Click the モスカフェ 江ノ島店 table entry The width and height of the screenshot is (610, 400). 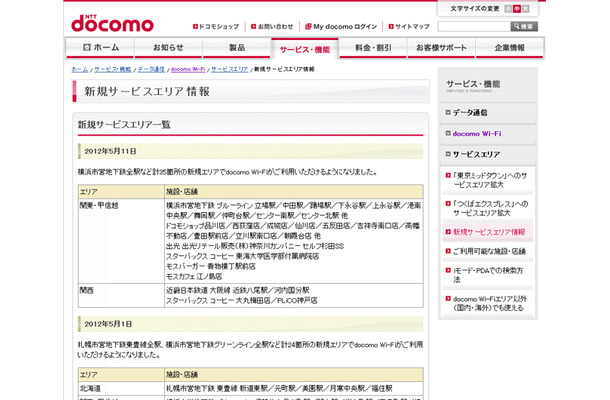point(194,277)
